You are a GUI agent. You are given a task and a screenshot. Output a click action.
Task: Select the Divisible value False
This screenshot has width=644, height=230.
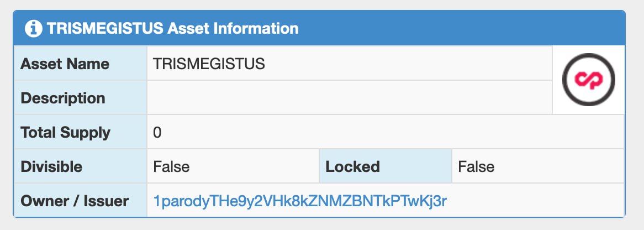tap(171, 166)
